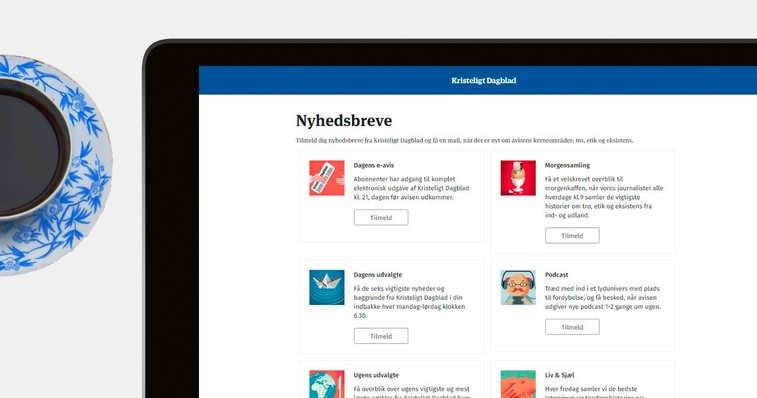Click Tilmeld button under Podcast
Viewport: 757px width, 398px height.
click(x=572, y=327)
